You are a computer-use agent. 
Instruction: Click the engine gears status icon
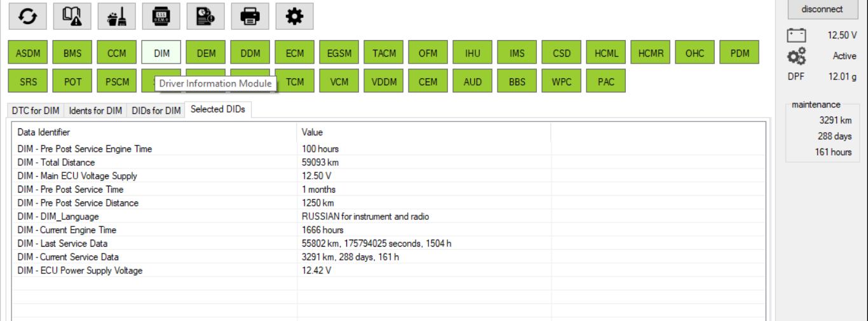tap(796, 56)
